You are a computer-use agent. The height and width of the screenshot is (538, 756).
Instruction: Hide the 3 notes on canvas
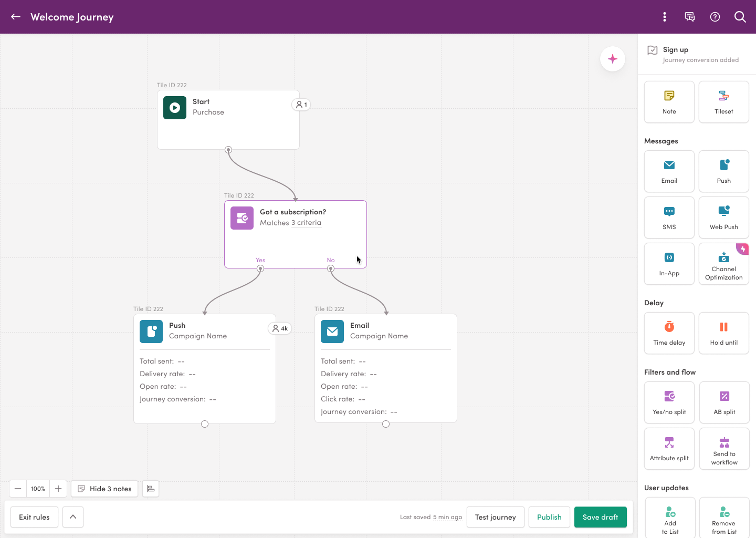(x=105, y=489)
